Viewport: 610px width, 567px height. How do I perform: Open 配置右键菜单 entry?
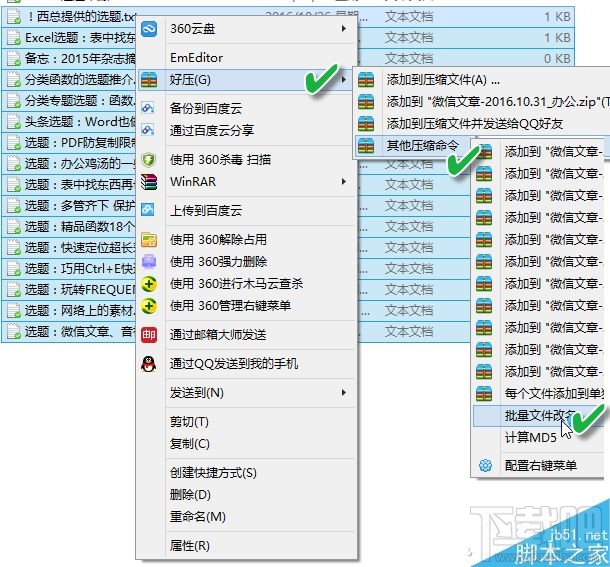(x=541, y=465)
